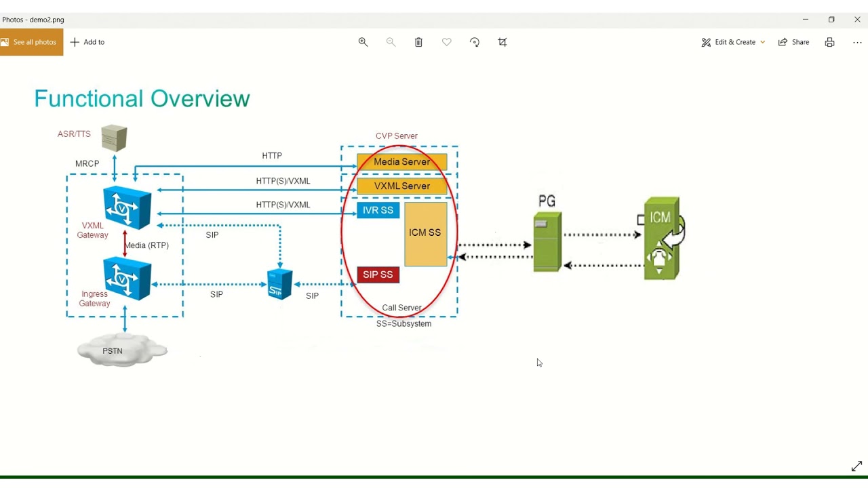Click the Ingress Gateway router icon
The image size is (868, 488).
(x=127, y=279)
